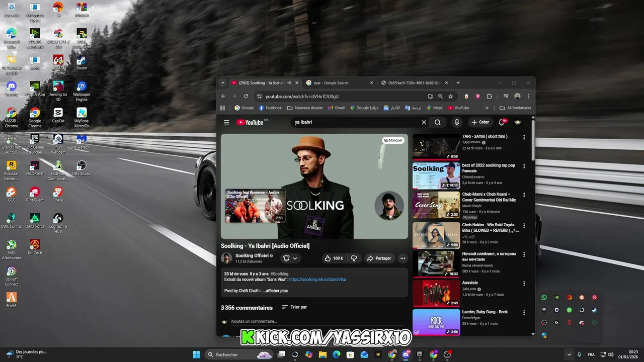Open Chrome tab search dropdown arrow
The height and width of the screenshot is (362, 644).
pyautogui.click(x=223, y=83)
